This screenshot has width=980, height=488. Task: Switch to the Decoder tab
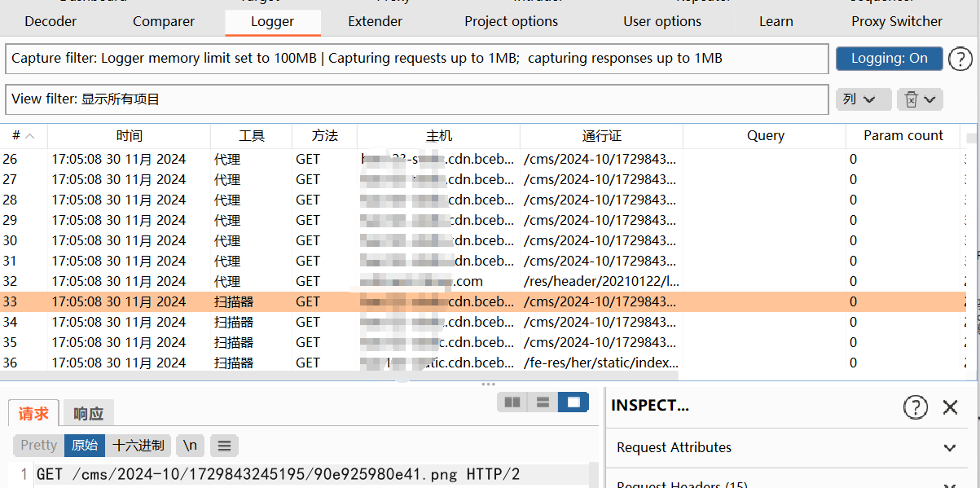point(51,22)
